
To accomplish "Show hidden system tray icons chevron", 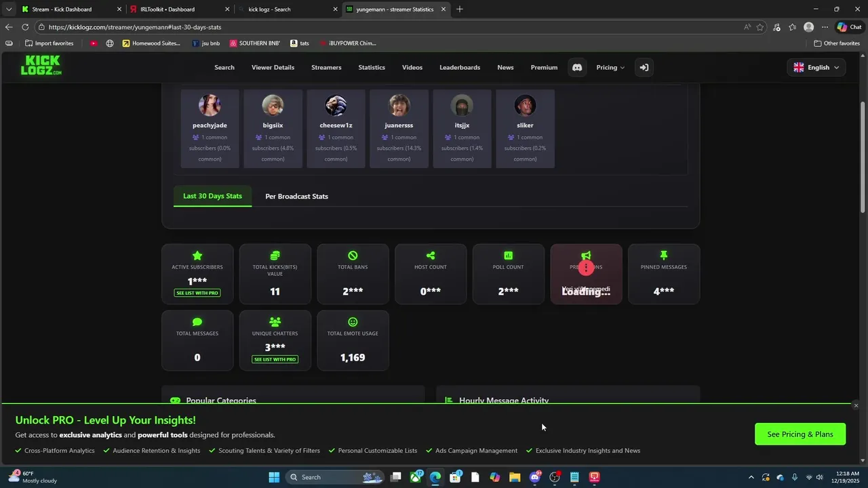I will (751, 477).
